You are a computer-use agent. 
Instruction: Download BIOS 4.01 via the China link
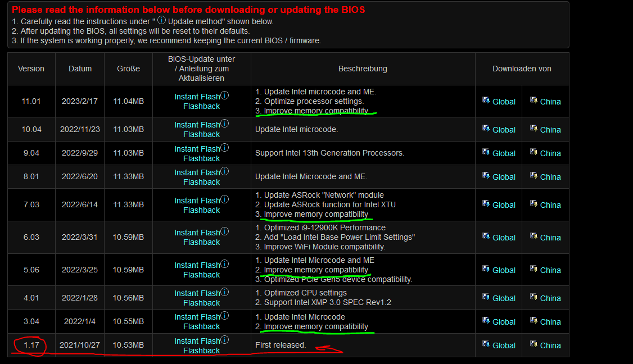click(550, 299)
